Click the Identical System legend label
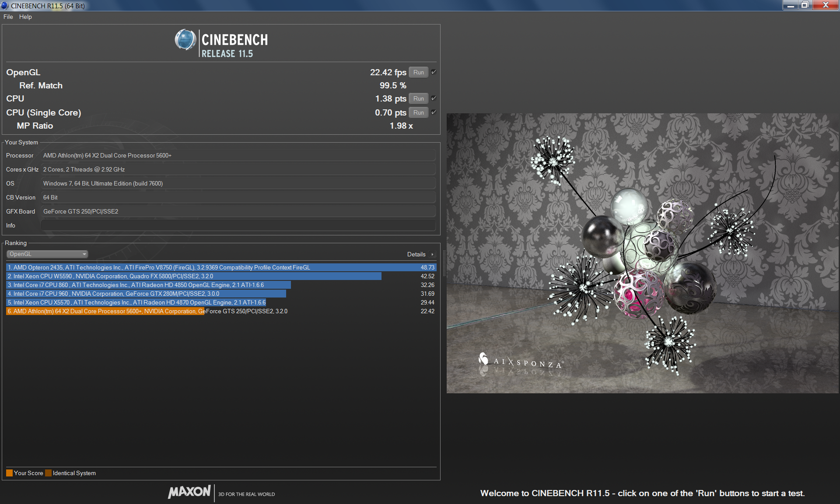This screenshot has height=504, width=840. tap(74, 473)
